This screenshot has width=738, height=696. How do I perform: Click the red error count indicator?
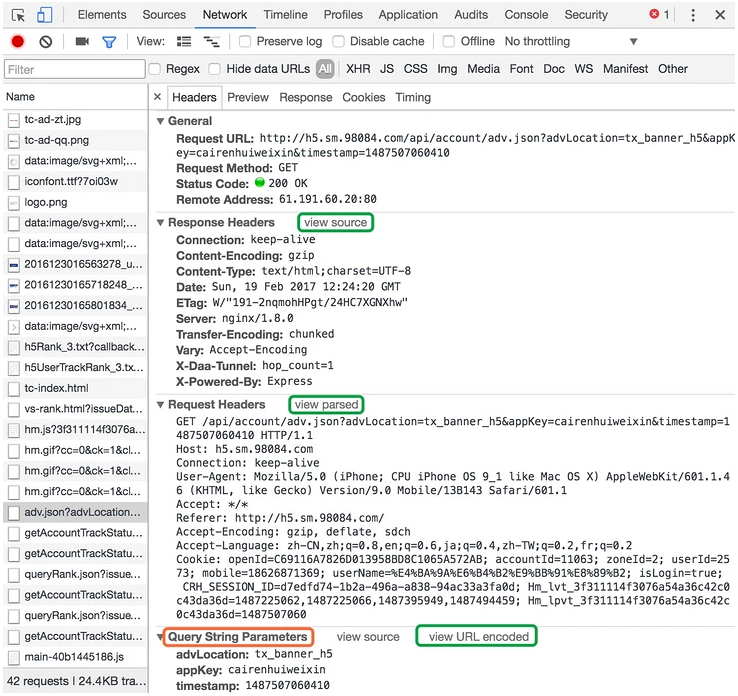pyautogui.click(x=659, y=15)
